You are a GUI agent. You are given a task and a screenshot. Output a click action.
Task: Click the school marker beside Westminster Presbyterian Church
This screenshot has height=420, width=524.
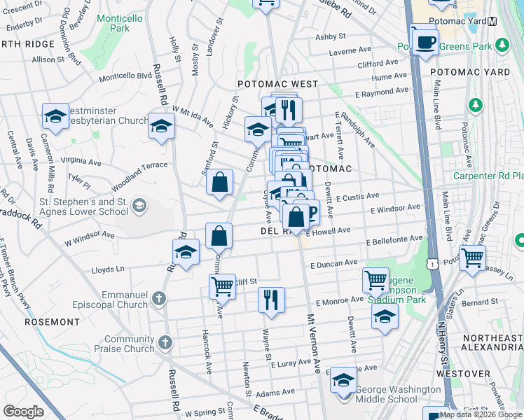[x=55, y=117]
